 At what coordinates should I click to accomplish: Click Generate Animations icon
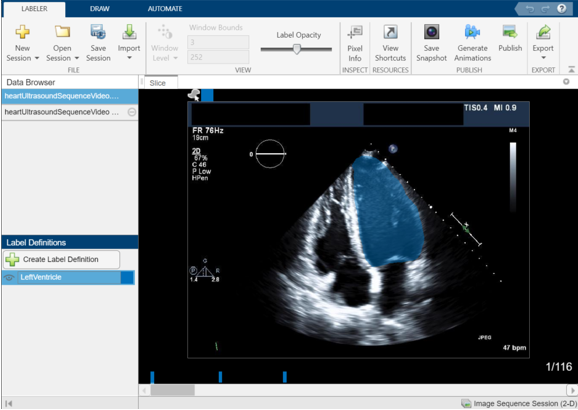click(472, 32)
